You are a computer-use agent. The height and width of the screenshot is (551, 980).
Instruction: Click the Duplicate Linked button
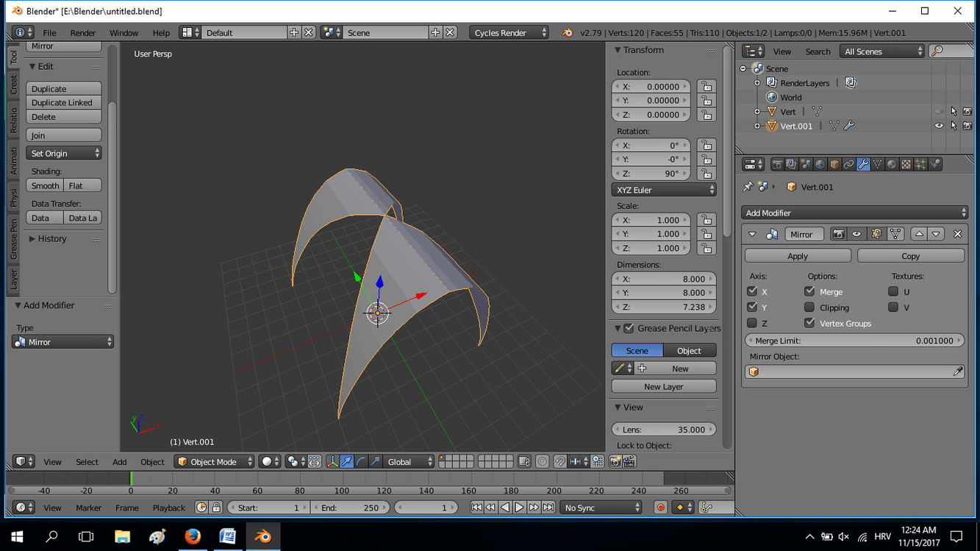[x=63, y=103]
